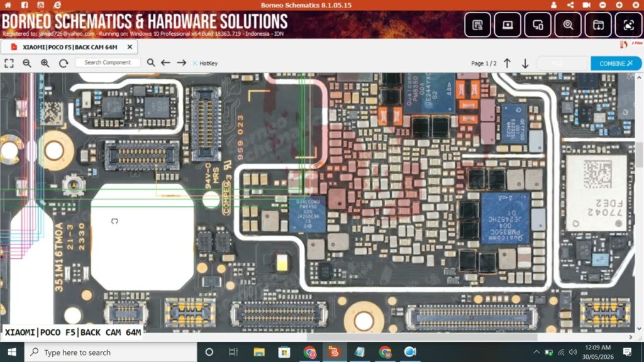
Task: Show hidden system tray icons
Action: tap(536, 352)
